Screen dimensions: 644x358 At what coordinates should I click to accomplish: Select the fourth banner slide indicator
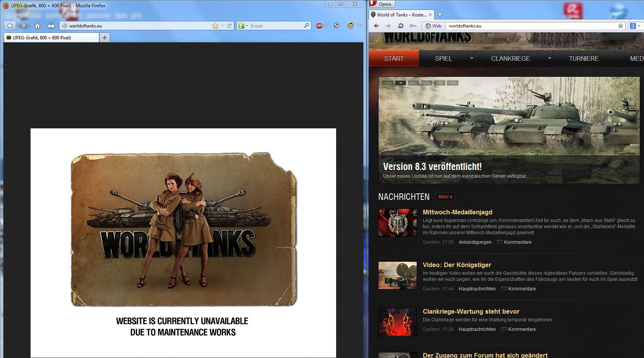point(427,83)
